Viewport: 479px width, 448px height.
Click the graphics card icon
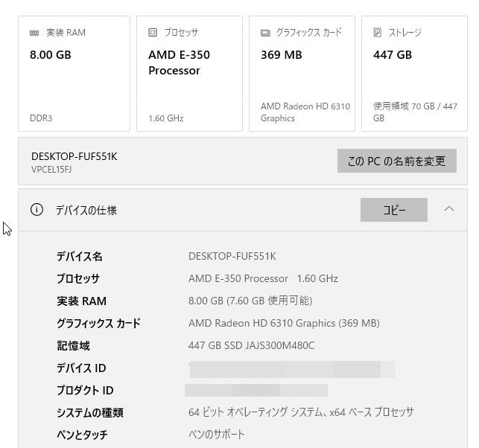pos(265,33)
